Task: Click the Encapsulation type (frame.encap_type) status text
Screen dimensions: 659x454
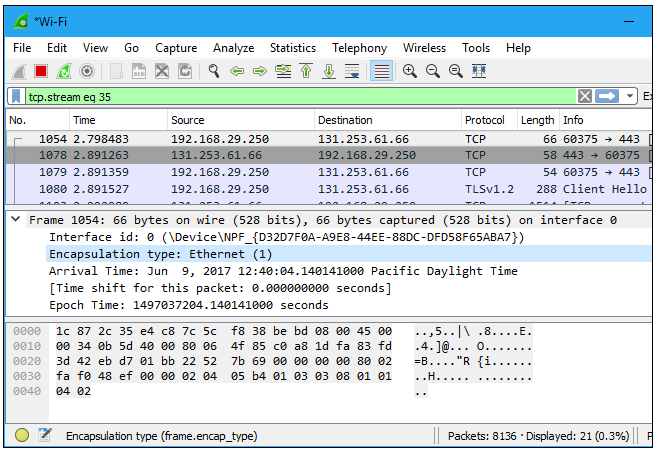Action: point(161,436)
